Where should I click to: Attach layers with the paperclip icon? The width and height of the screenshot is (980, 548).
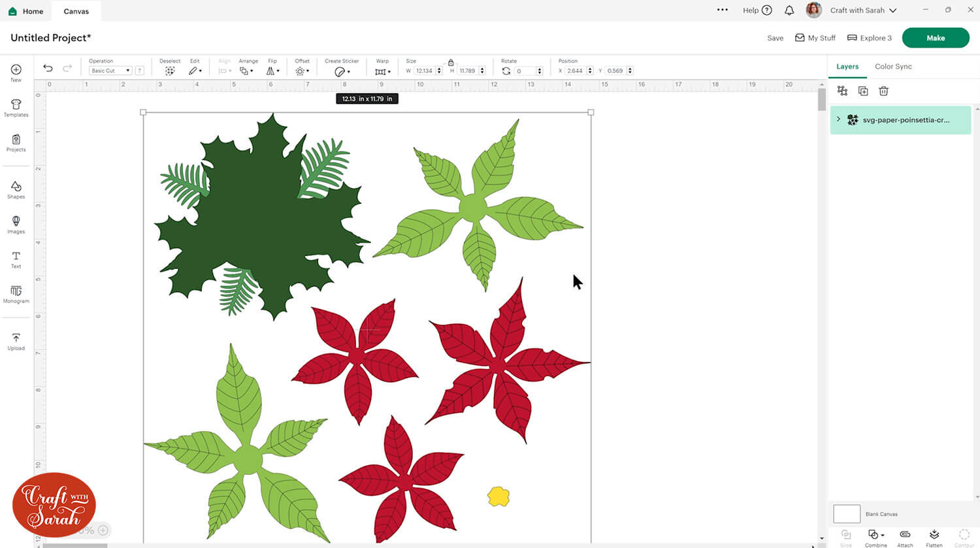pos(905,537)
